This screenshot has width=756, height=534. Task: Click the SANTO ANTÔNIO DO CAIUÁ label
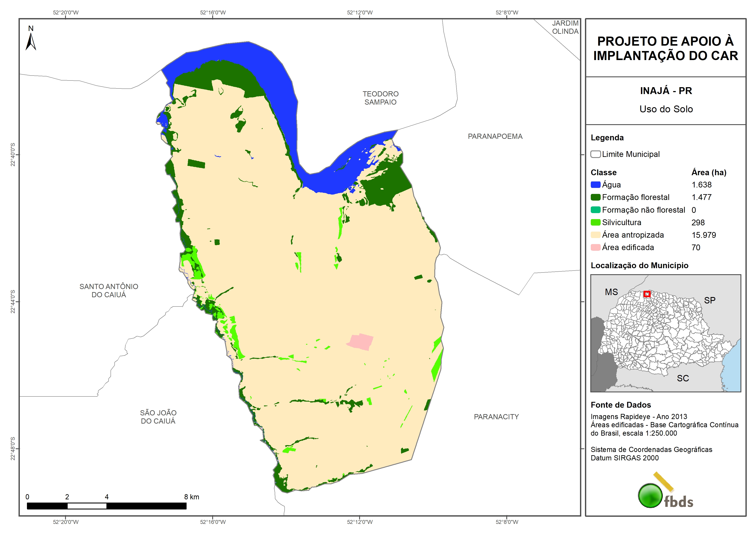click(x=109, y=291)
